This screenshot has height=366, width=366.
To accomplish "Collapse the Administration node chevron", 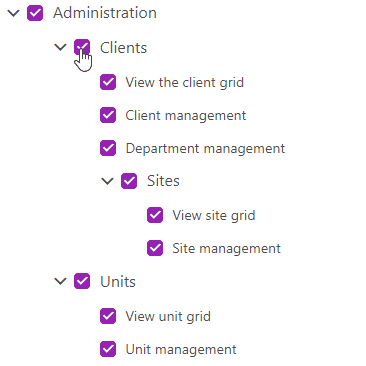I will tap(14, 13).
